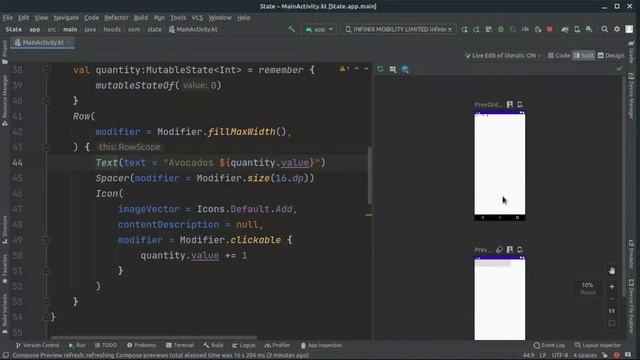Open the app run configuration dropdown
640x360 pixels.
click(319, 29)
